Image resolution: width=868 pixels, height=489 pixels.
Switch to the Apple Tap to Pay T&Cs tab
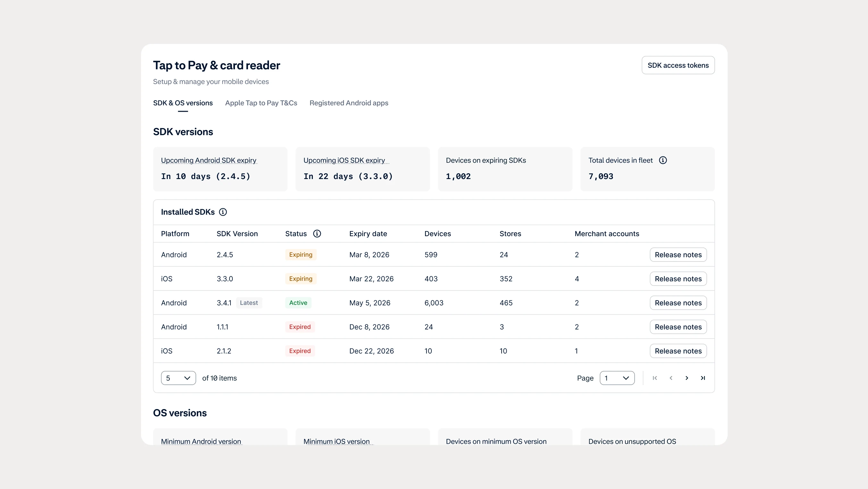(261, 103)
